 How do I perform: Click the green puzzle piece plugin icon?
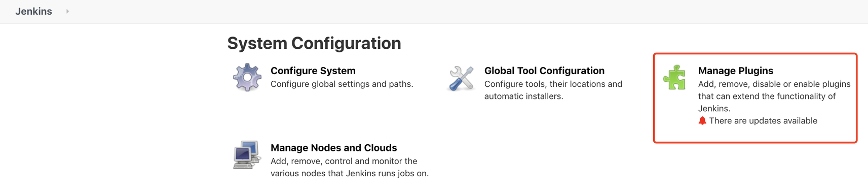click(674, 77)
